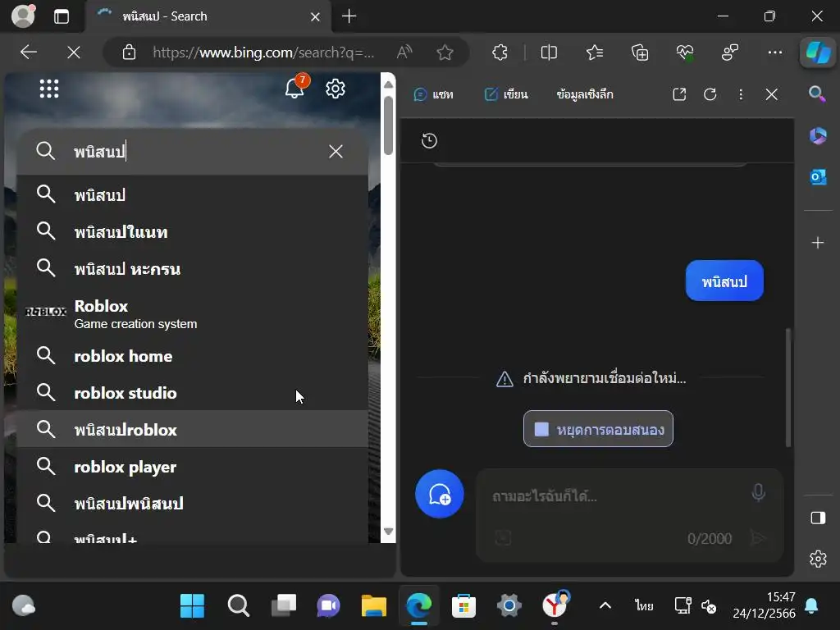840x630 pixels.
Task: Open the Roblox Game creation system result
Action: tap(193, 314)
